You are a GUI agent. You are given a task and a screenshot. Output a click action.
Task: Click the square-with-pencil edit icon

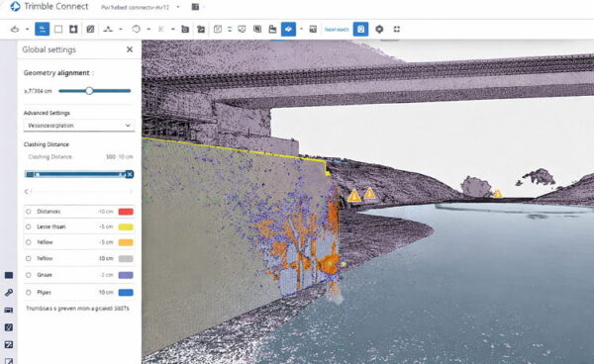click(218, 29)
